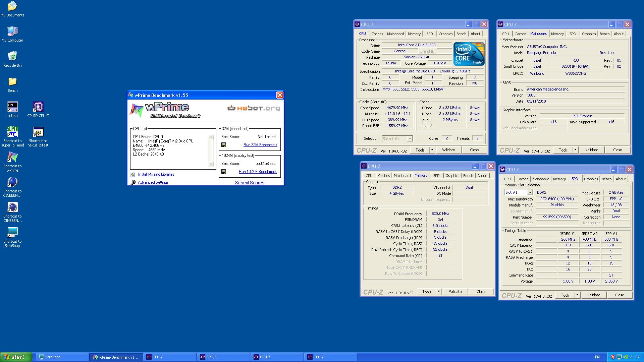Click the Submit Scores link
644x362 pixels.
click(x=250, y=183)
